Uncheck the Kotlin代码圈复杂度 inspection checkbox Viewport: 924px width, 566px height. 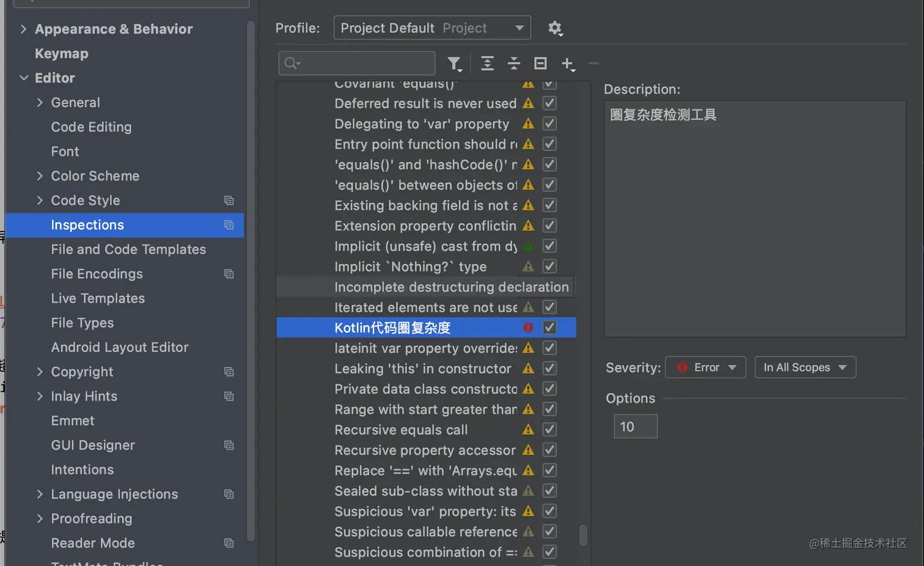click(x=549, y=328)
